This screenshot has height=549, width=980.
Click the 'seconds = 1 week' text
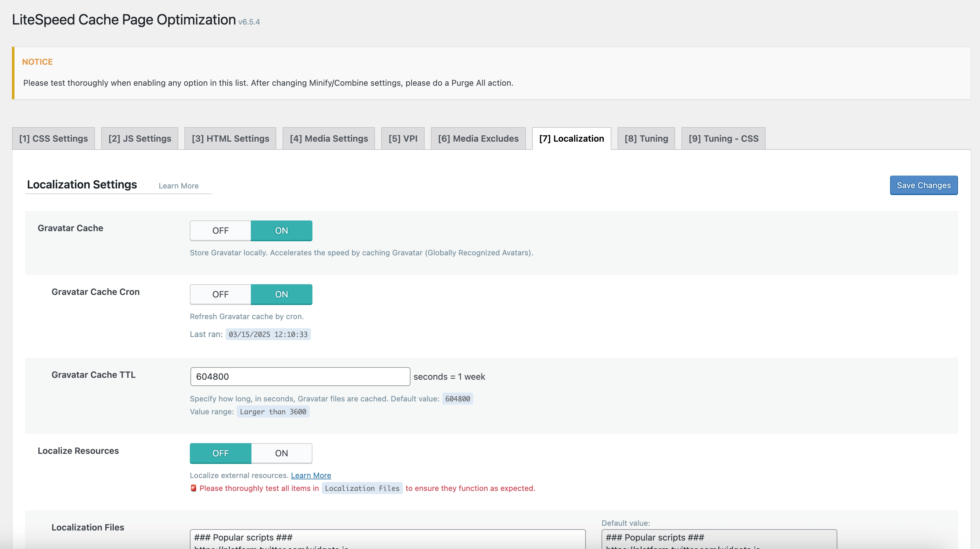[x=449, y=377]
